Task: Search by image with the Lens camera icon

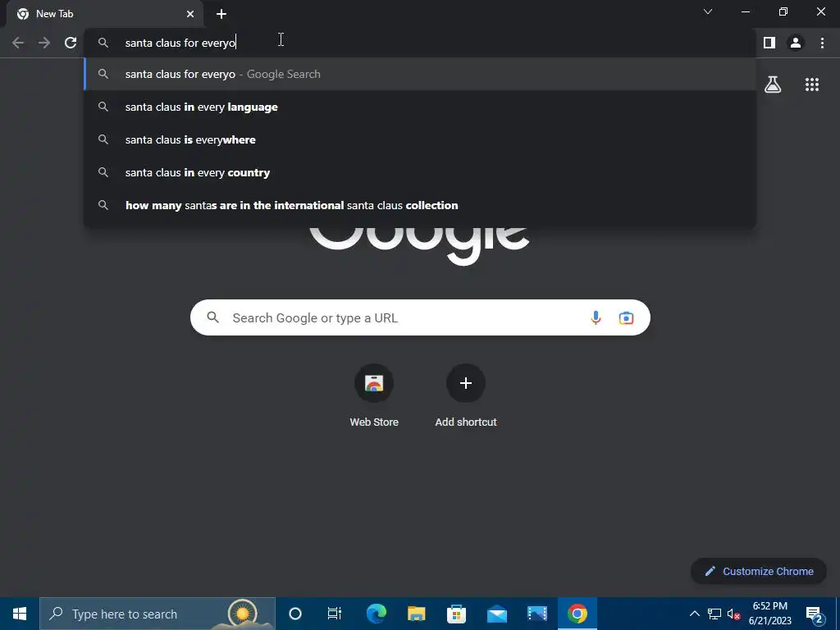Action: pyautogui.click(x=626, y=317)
